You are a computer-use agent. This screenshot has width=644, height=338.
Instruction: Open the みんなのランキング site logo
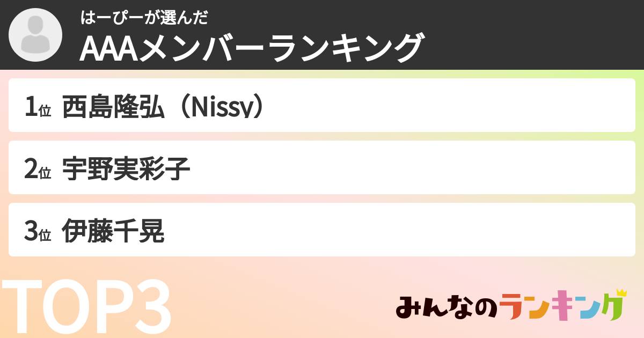tap(510, 308)
